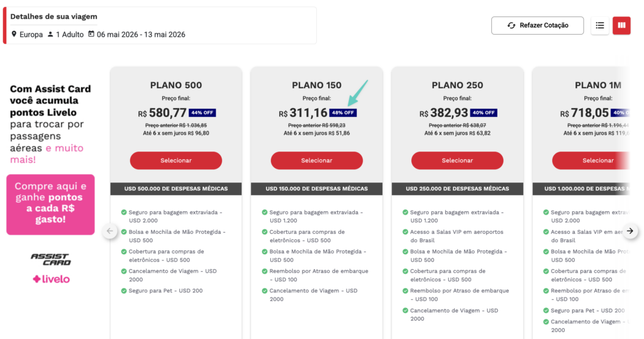644x339 pixels.
Task: Click the Refazer Cotação button
Action: coord(537,26)
